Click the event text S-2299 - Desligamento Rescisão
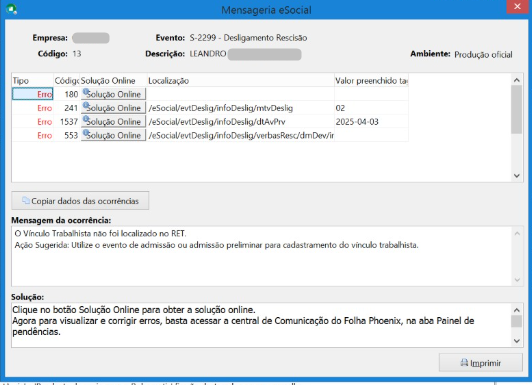532x385 pixels. click(248, 38)
